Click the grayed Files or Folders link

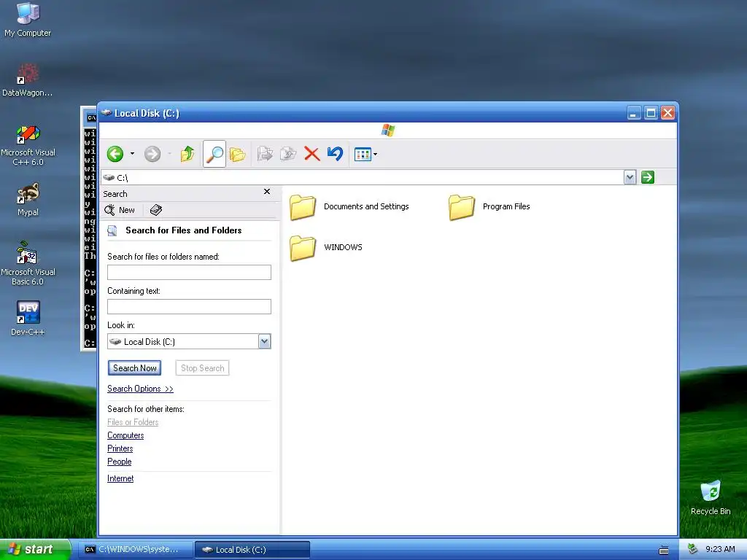click(133, 422)
